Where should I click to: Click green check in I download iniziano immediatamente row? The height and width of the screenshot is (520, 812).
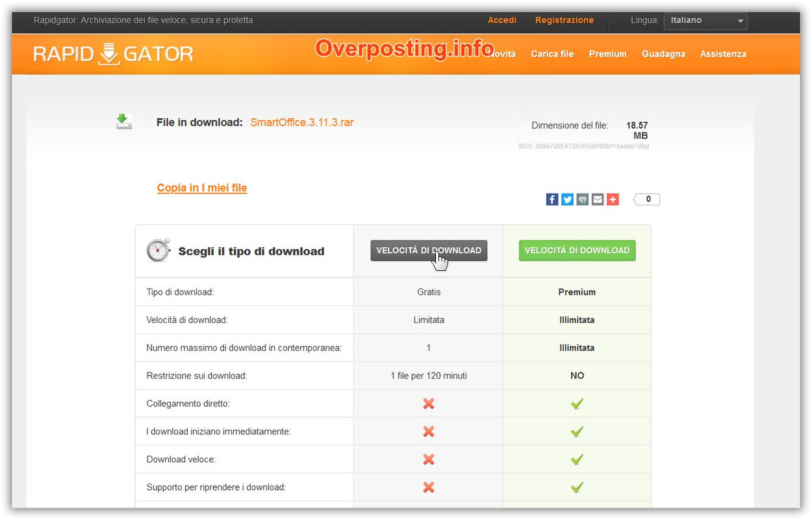pyautogui.click(x=577, y=432)
